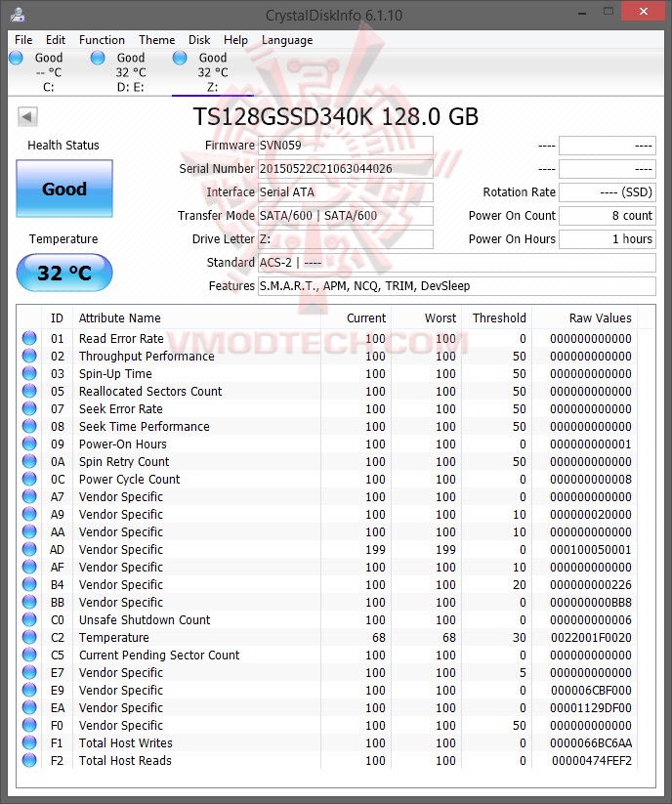This screenshot has height=804, width=672.
Task: Select raw value 0000066BC6AA
Action: click(591, 743)
